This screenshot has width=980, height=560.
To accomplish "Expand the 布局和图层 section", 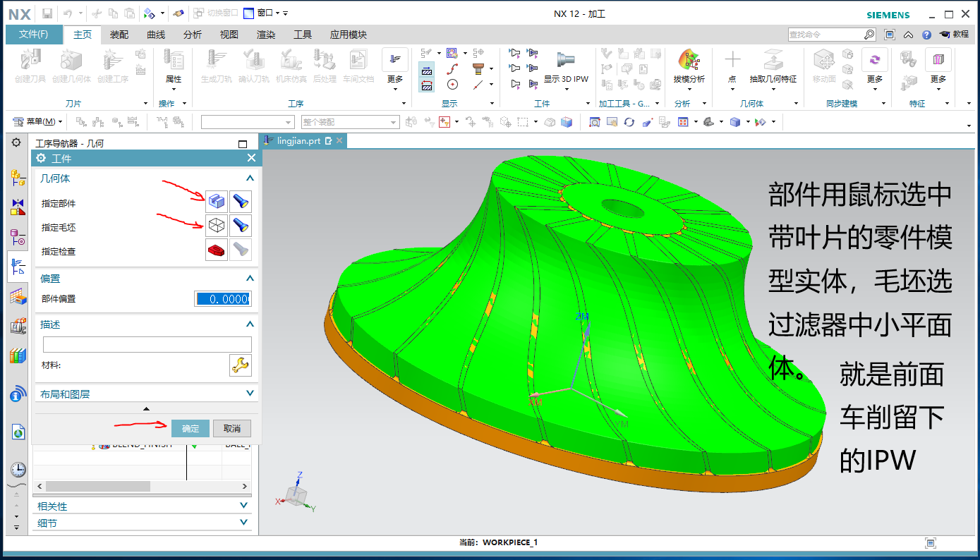I will click(250, 394).
